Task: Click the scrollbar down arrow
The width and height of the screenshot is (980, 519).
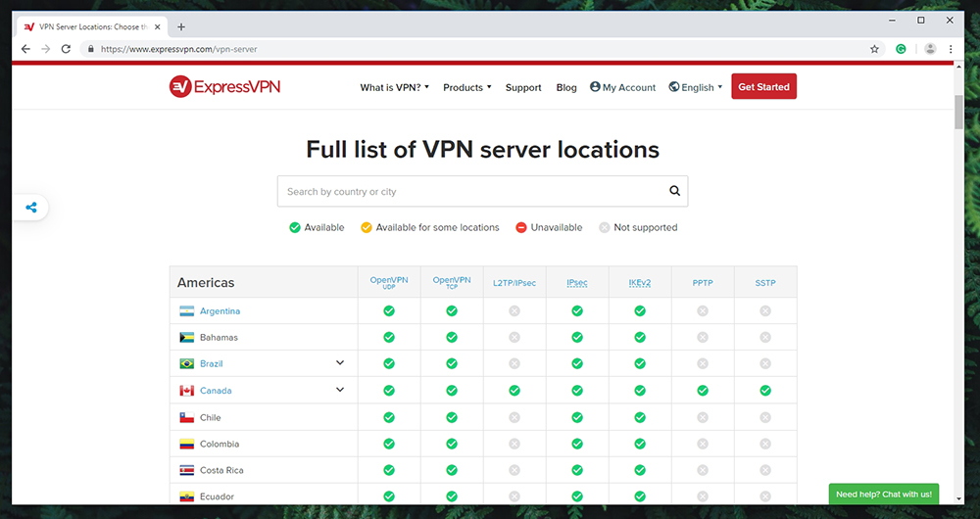Action: [x=958, y=499]
